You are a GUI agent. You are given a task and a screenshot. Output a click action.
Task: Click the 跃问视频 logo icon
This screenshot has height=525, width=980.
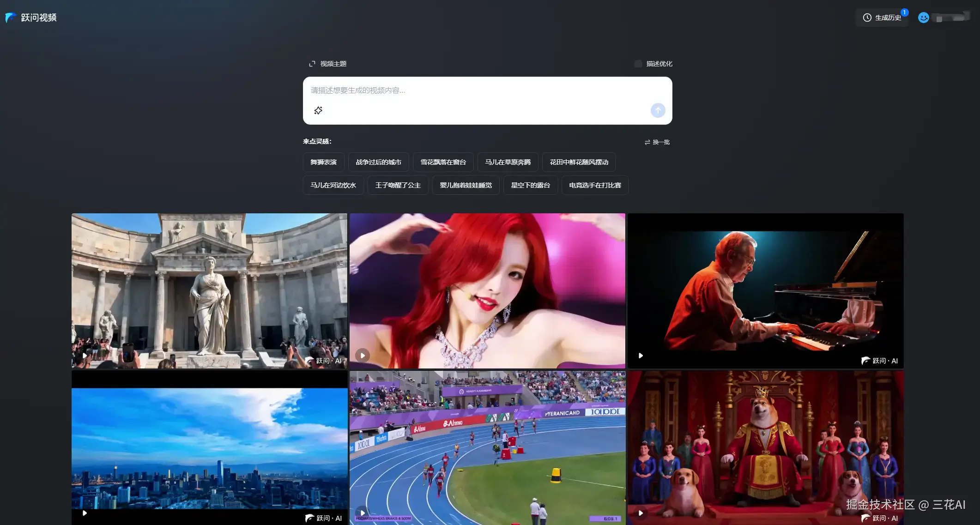(x=11, y=18)
